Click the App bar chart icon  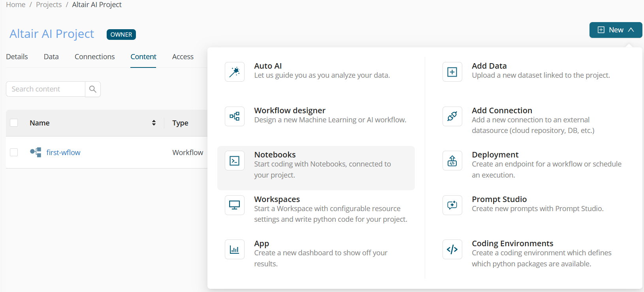pyautogui.click(x=235, y=249)
